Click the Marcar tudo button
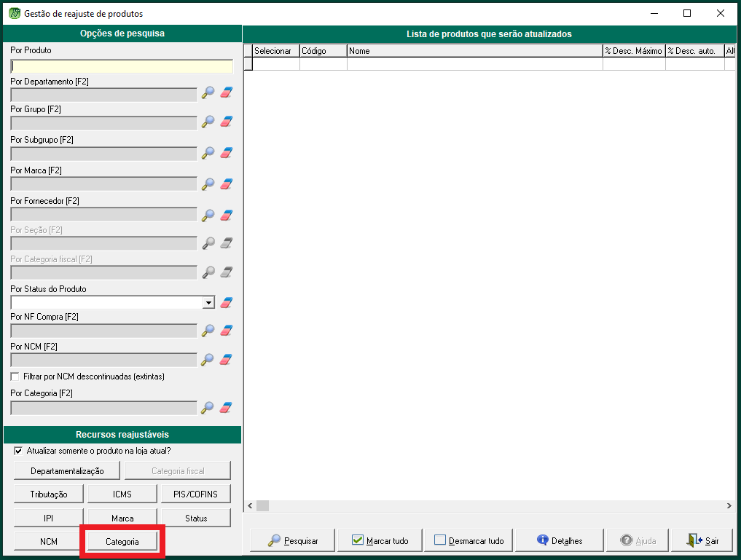The image size is (741, 560). [380, 541]
